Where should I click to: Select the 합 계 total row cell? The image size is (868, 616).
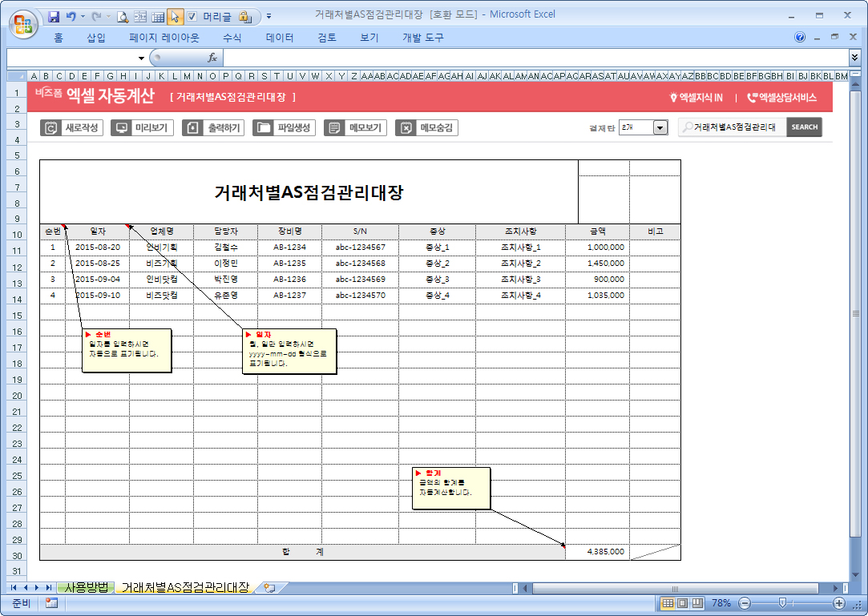click(302, 552)
